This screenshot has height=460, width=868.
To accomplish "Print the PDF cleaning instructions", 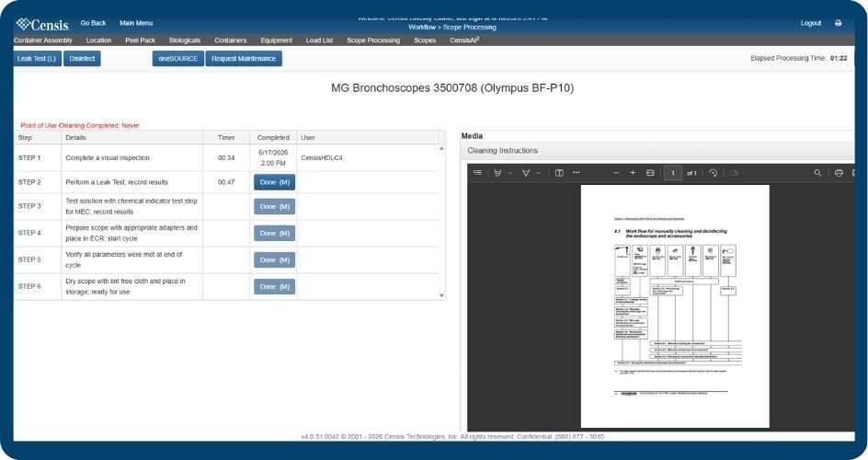I will pos(839,173).
